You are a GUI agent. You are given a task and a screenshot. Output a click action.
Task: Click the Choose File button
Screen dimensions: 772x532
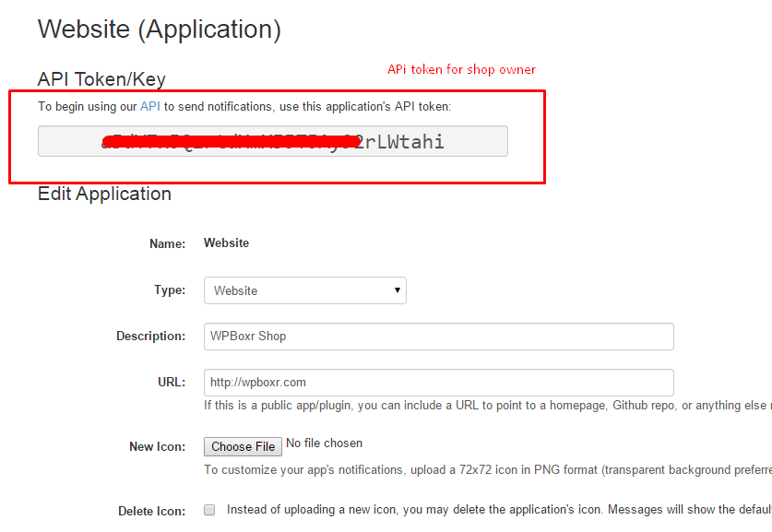[243, 446]
